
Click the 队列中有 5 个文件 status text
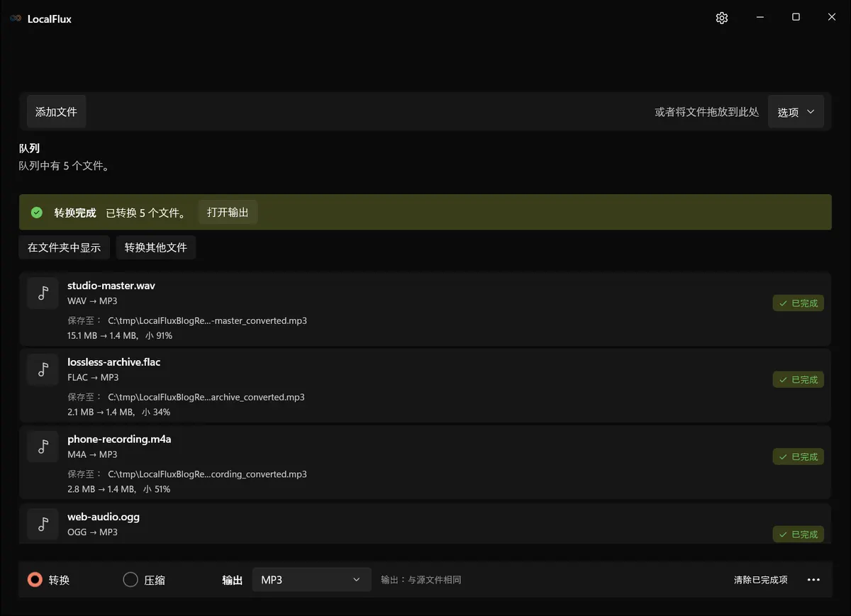point(64,166)
